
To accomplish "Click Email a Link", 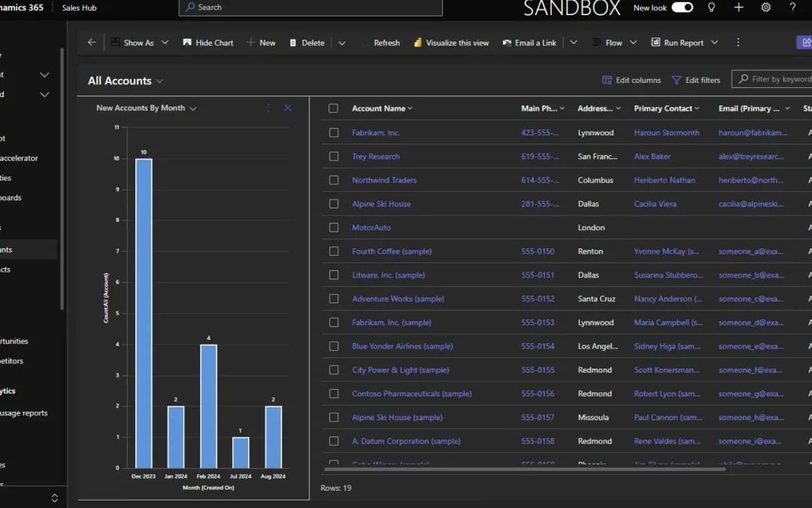I will tap(529, 42).
